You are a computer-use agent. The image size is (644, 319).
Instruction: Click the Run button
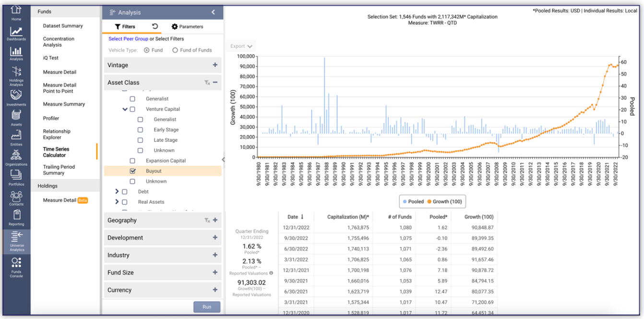(x=207, y=307)
